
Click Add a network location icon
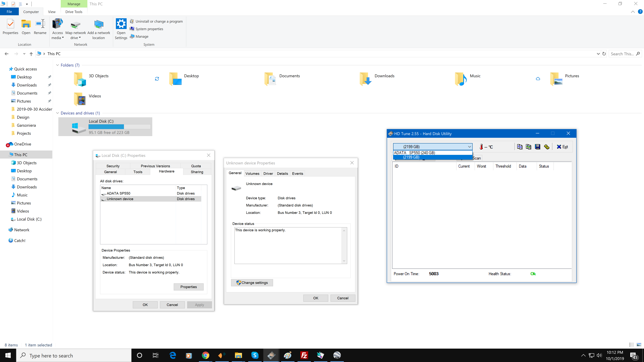click(98, 29)
